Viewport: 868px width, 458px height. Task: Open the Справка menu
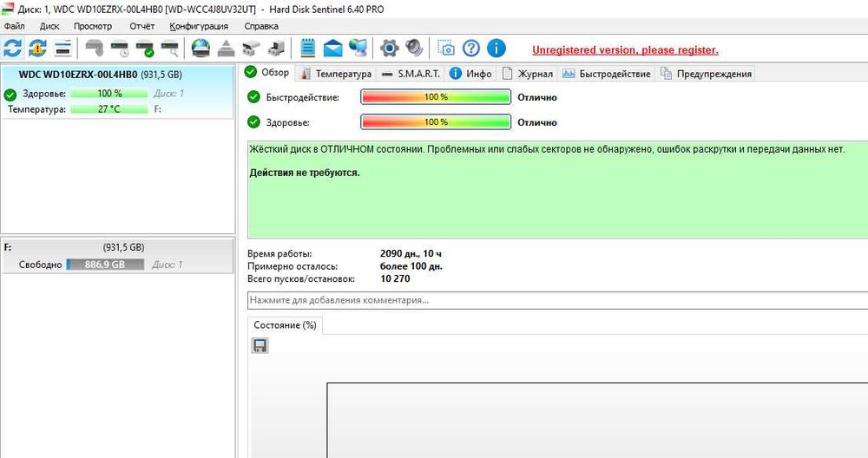(x=261, y=26)
